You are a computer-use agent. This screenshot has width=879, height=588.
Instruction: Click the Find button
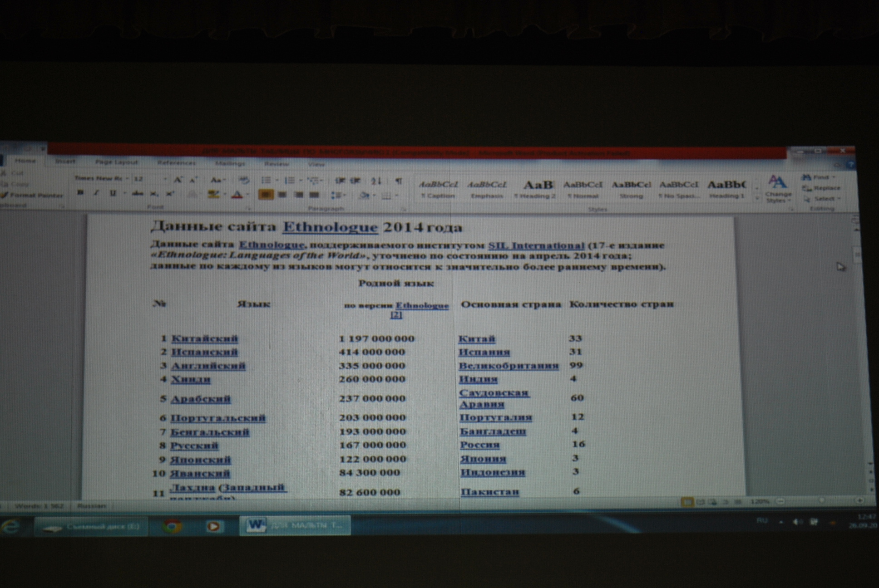(x=819, y=177)
